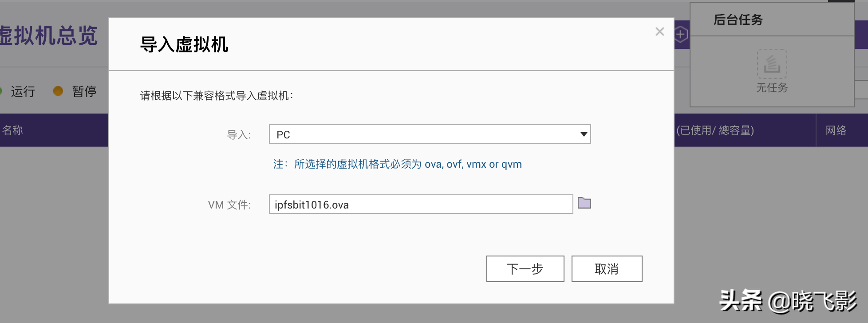Close the 导入虚拟机 dialog

pos(659,32)
